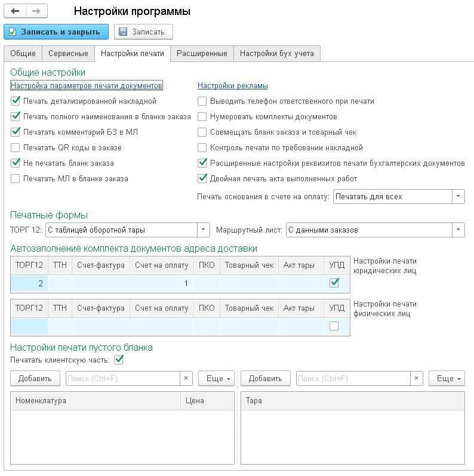
Task: Open the left 'Еще' menu
Action: 216,378
